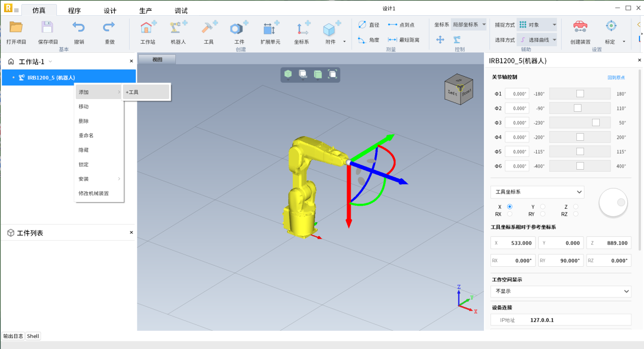Open the 捕捉方式 对象 dropdown
This screenshot has height=349, width=644.
(x=537, y=24)
